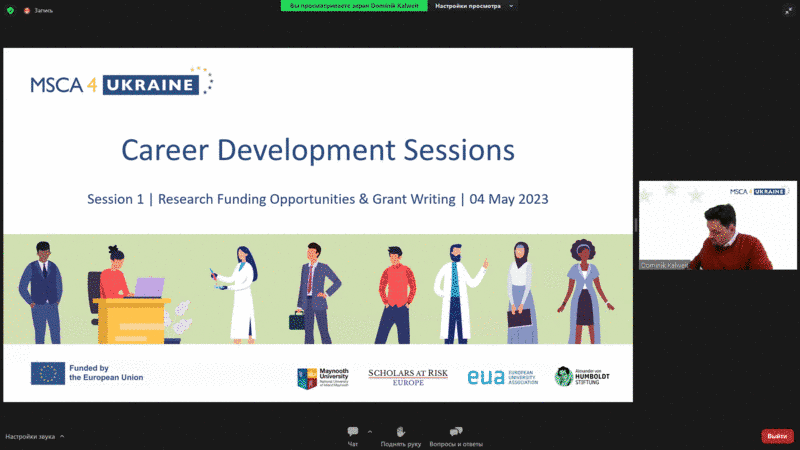Image resolution: width=800 pixels, height=450 pixels.
Task: Click the green screen sharing banner
Action: (357, 6)
